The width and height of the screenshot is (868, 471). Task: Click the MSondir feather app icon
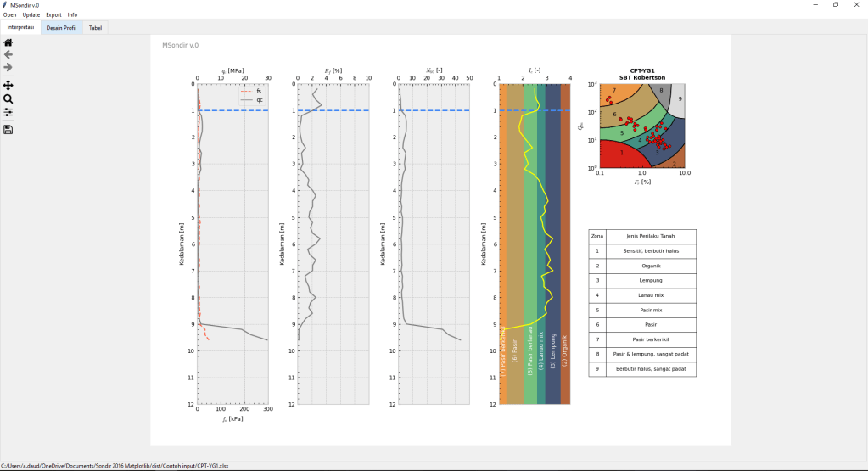[5, 5]
